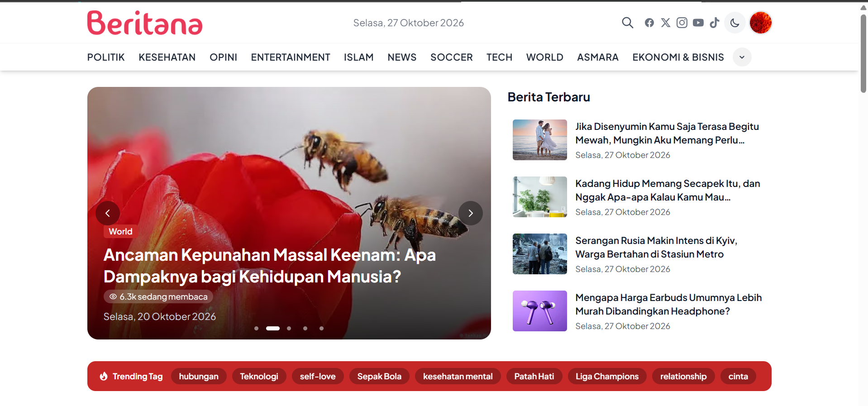Open the YouTube social icon
The height and width of the screenshot is (406, 868).
(x=698, y=23)
